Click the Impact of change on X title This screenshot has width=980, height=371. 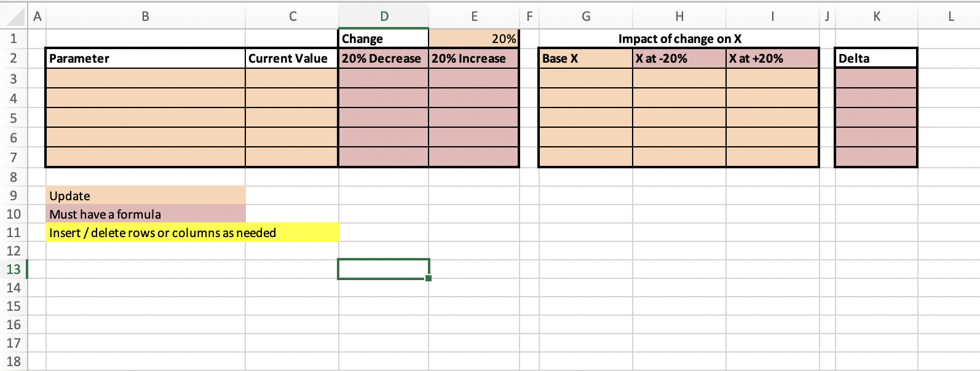point(679,38)
